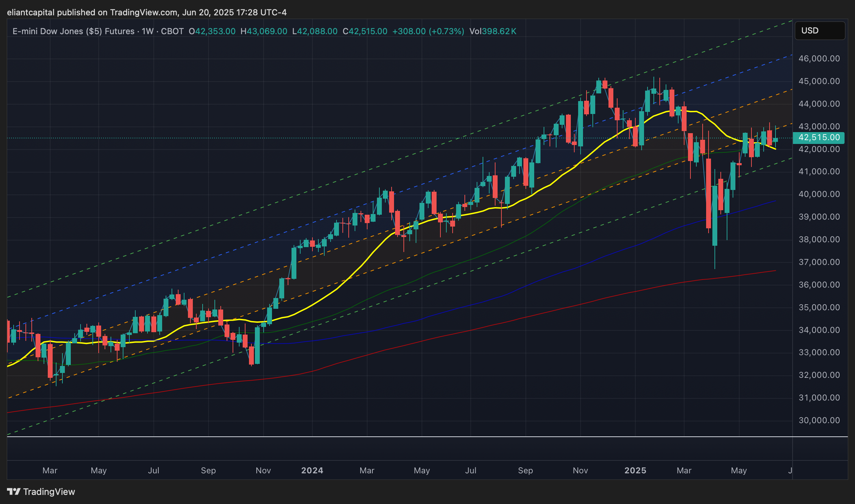Click the 35,000.00 price axis label

point(819,307)
